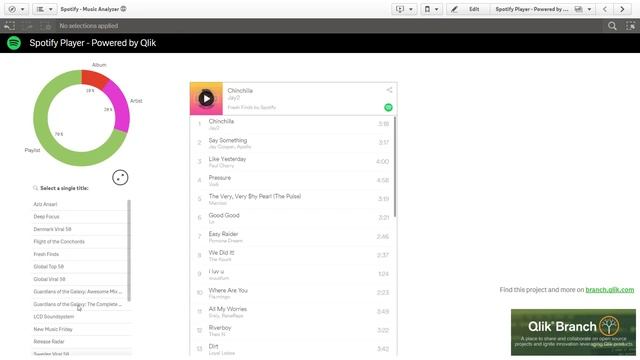Click the Qlik Branch banner image
This screenshot has width=640, height=360.
pyautogui.click(x=573, y=332)
